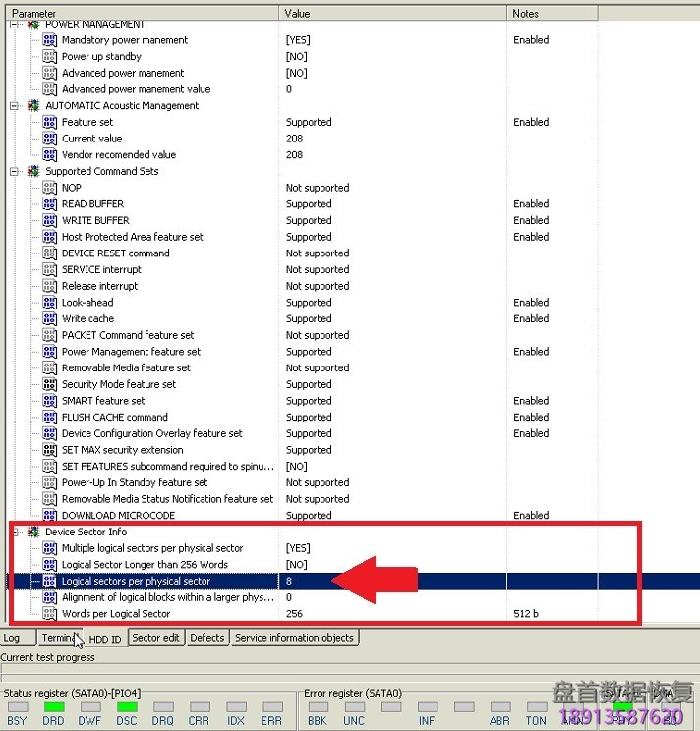Click the Notes column header

[x=551, y=13]
